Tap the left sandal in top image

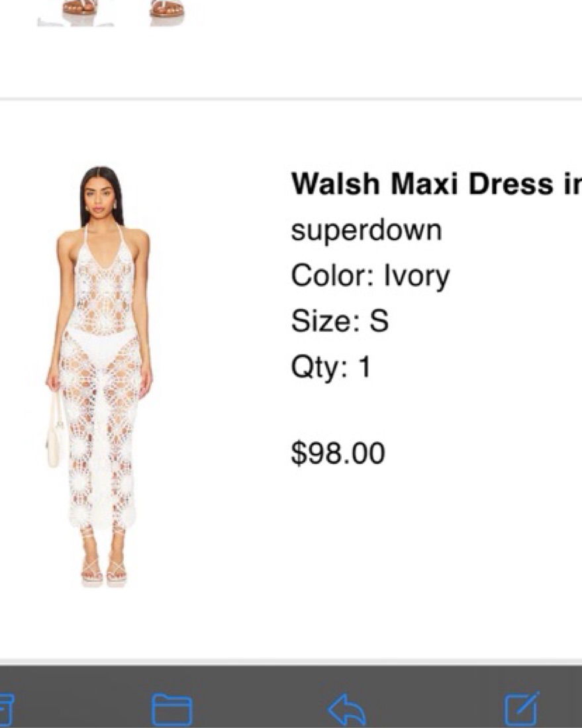pos(79,7)
